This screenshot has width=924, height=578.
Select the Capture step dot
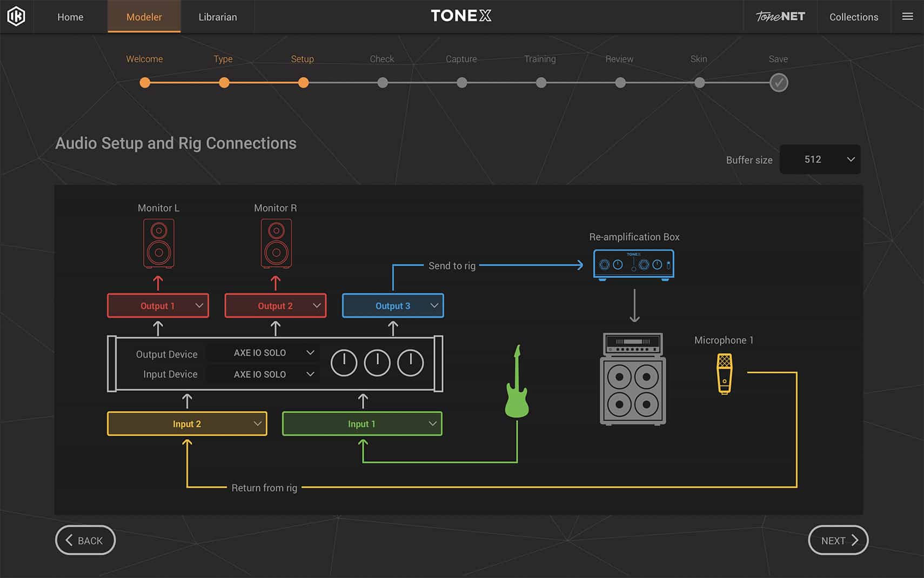coord(462,82)
